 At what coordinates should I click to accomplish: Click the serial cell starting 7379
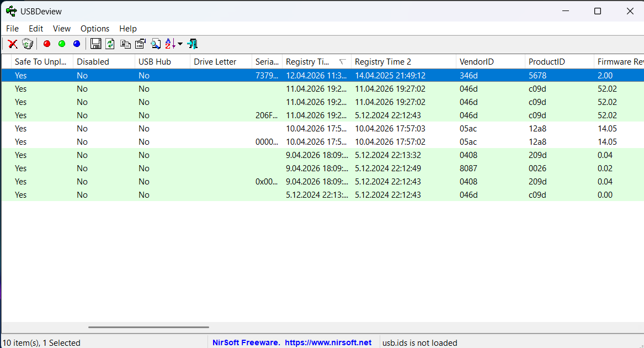pos(267,75)
